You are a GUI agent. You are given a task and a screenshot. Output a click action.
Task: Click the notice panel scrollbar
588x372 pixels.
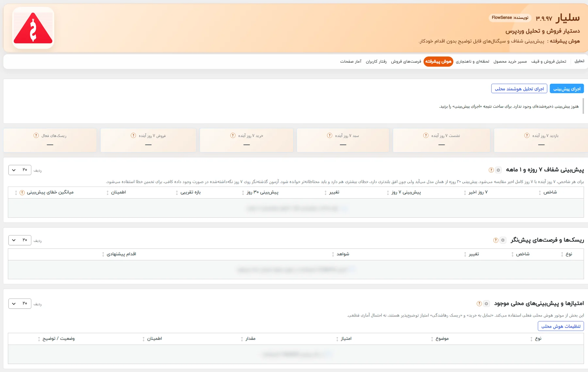(583, 106)
